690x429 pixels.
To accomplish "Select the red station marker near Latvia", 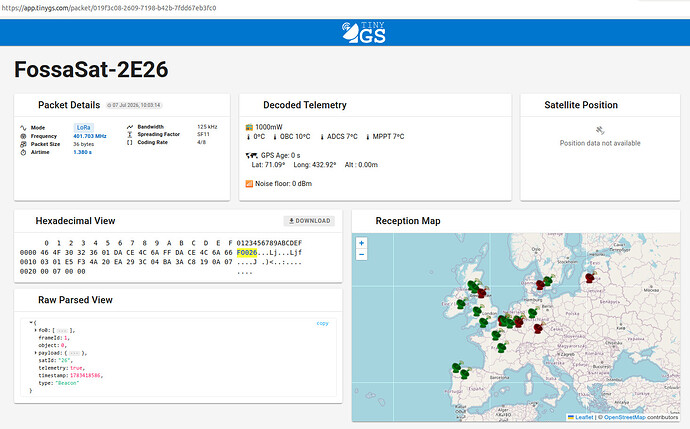I will pyautogui.click(x=590, y=278).
